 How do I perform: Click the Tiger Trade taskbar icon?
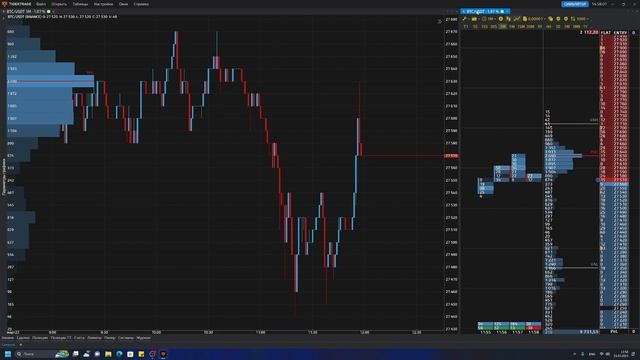tap(163, 354)
